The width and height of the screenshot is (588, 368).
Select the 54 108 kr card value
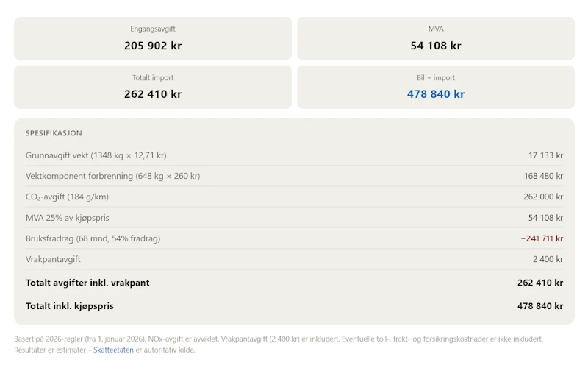(x=436, y=46)
